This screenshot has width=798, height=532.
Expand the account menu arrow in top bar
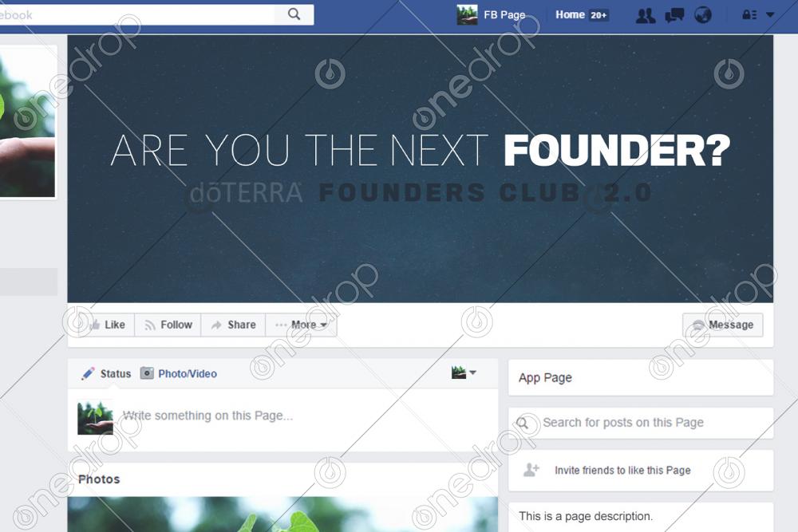pos(770,14)
